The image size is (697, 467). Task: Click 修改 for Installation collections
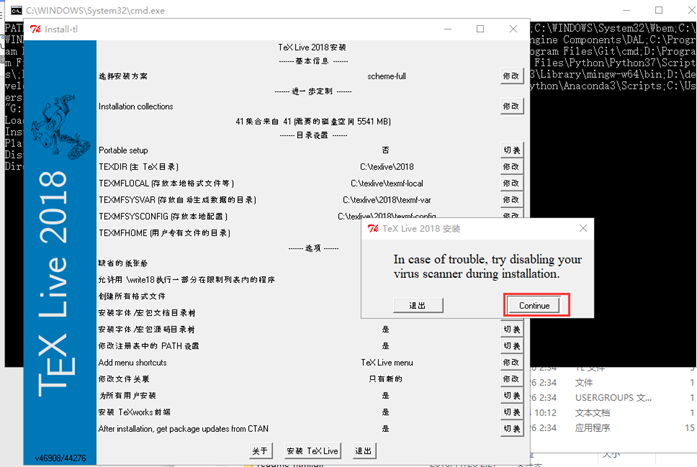(x=511, y=106)
